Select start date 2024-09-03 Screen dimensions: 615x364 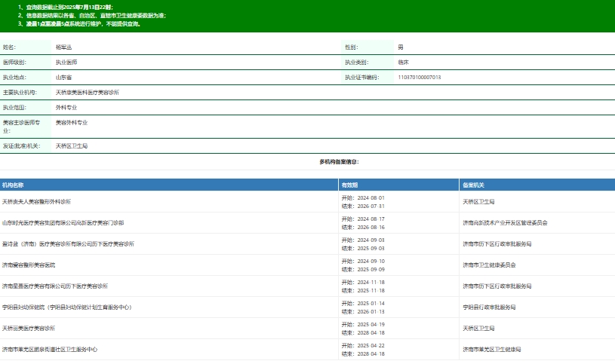click(371, 240)
